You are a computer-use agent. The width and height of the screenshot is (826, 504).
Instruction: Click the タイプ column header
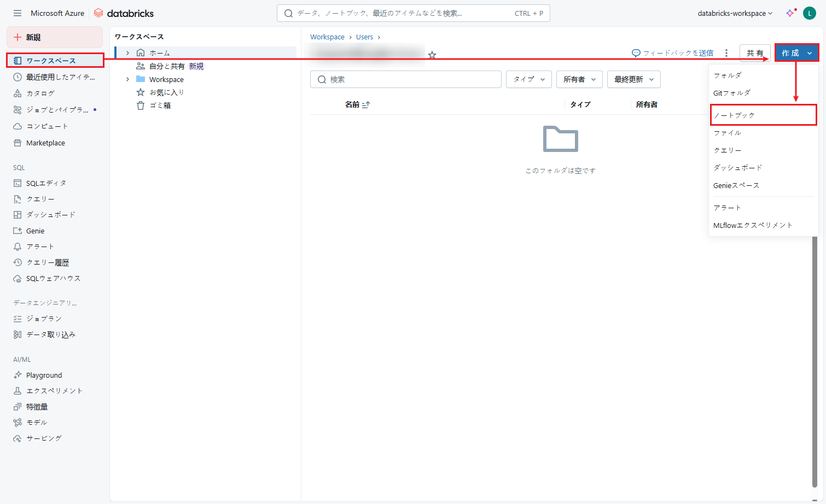click(x=580, y=104)
